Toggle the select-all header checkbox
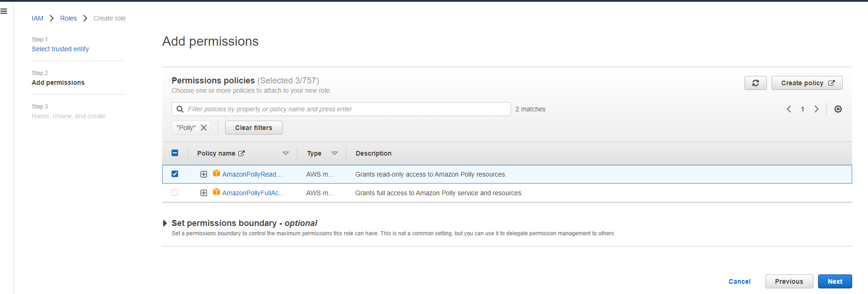This screenshot has width=868, height=294. pos(175,153)
